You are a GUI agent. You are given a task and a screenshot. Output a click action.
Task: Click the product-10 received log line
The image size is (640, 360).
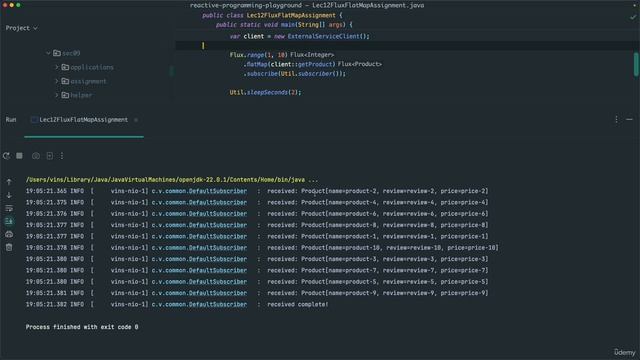tap(262, 248)
